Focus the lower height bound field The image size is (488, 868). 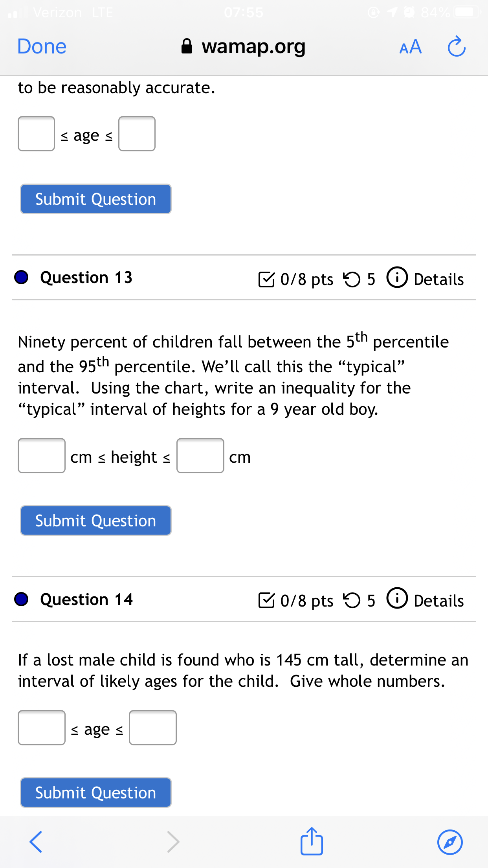(42, 456)
